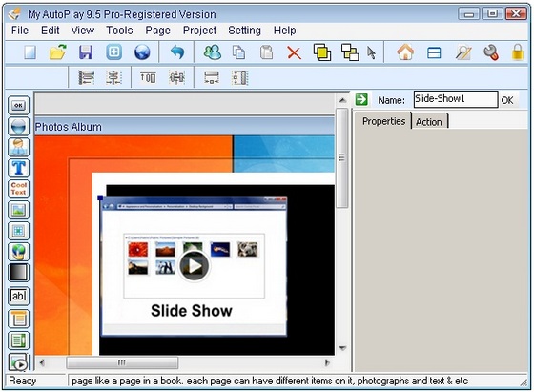Screen dimensions: 534x392
Task: Click the two people icon in toolbar
Action: tap(212, 52)
